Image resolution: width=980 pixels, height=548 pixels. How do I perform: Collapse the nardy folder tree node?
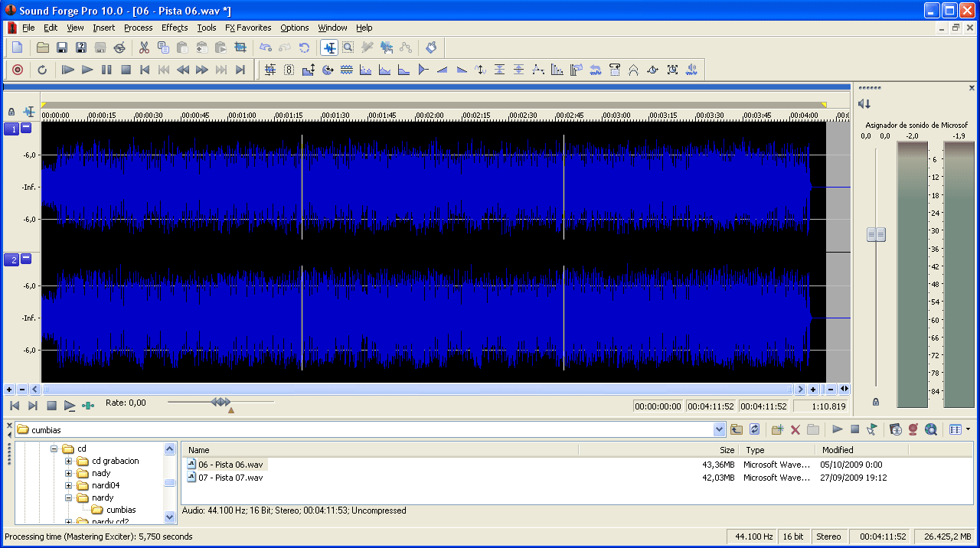(69, 497)
